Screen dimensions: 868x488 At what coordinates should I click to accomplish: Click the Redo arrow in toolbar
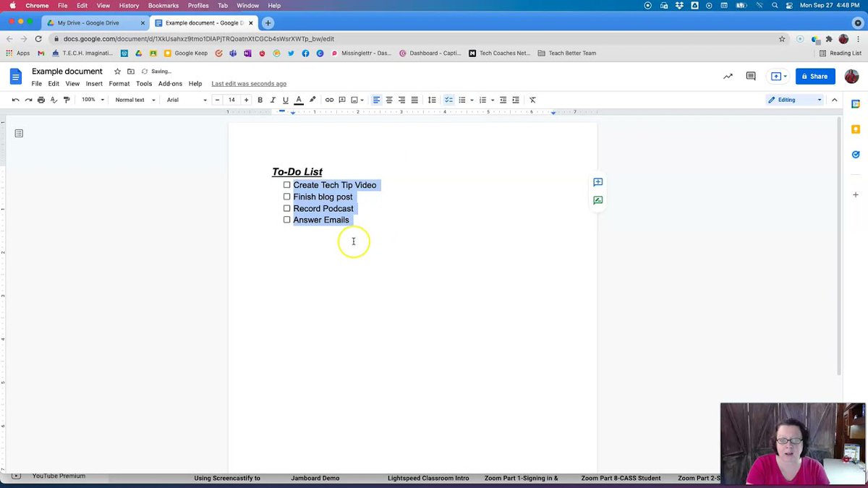[x=28, y=100]
